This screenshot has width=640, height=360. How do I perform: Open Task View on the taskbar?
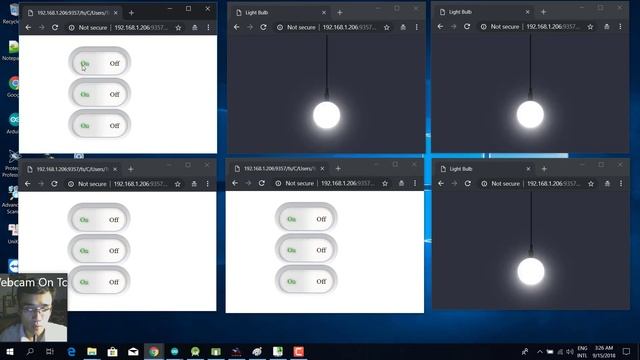[x=50, y=351]
